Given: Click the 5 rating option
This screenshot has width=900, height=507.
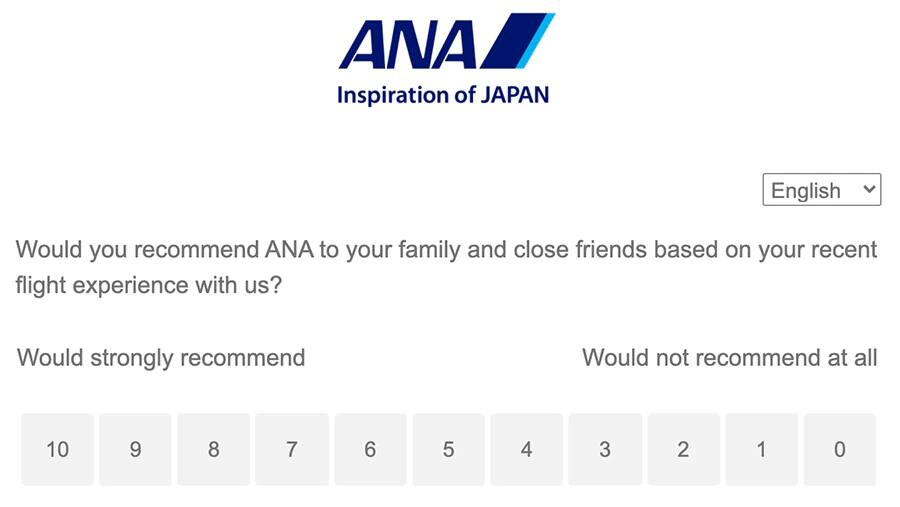Looking at the screenshot, I should point(448,450).
